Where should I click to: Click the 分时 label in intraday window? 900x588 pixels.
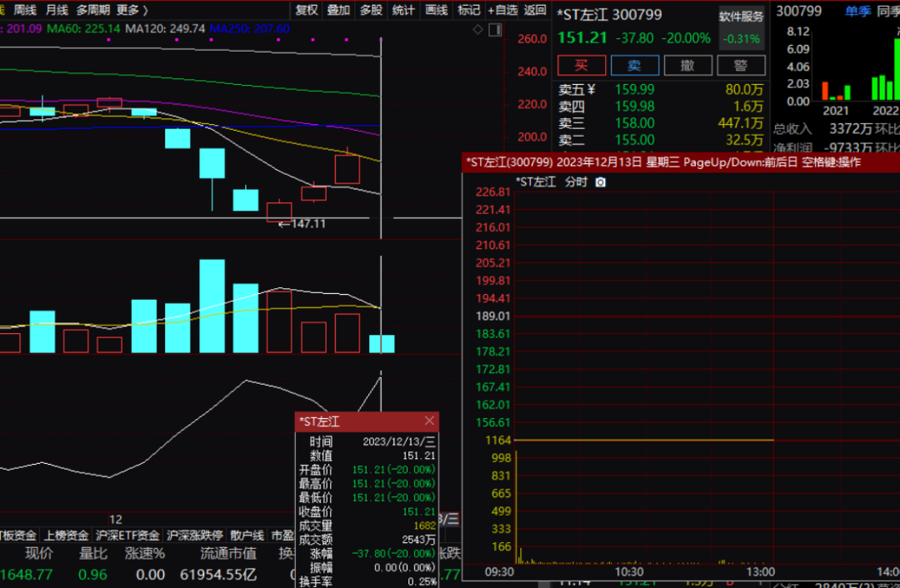[x=576, y=182]
